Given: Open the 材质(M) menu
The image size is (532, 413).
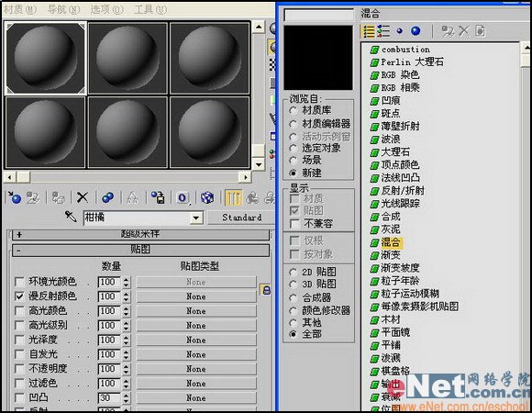Looking at the screenshot, I should [x=19, y=9].
